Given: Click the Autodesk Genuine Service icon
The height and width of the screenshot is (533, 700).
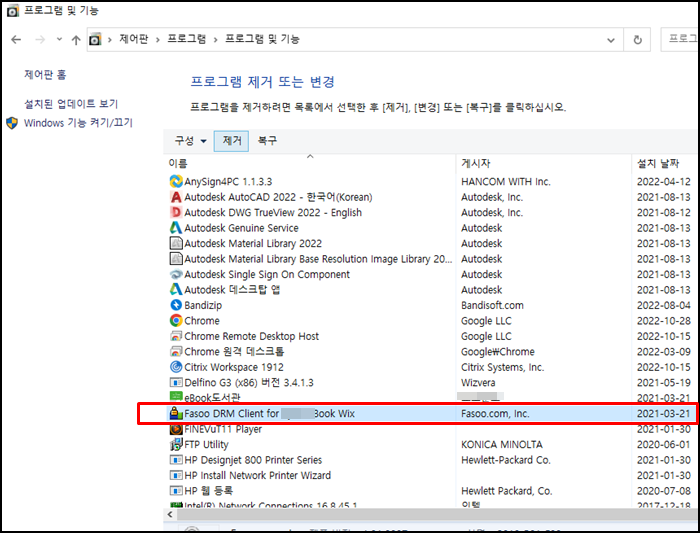Looking at the screenshot, I should tap(176, 228).
